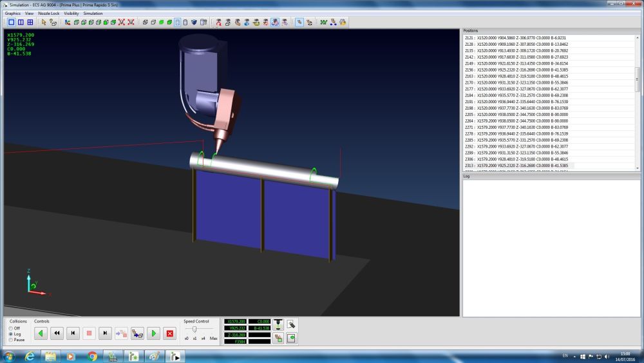The width and height of the screenshot is (644, 363).
Task: Select the single viewport layout icon
Action: pyautogui.click(x=12, y=22)
